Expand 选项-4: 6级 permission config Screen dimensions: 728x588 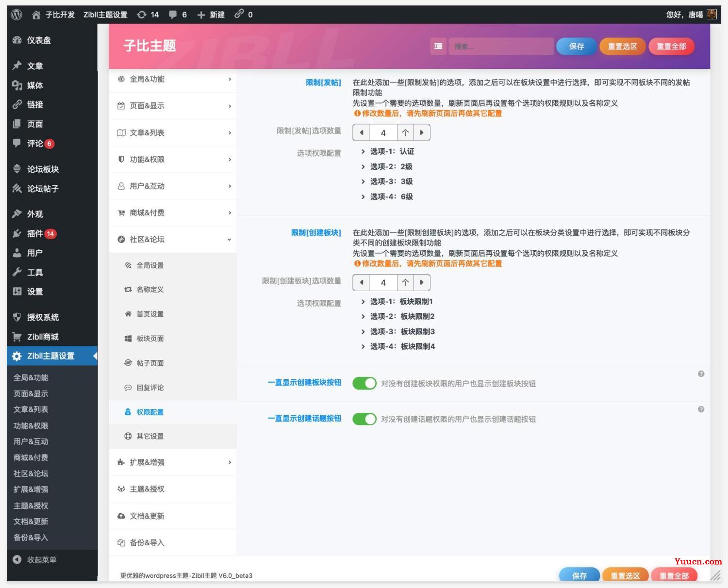point(387,196)
